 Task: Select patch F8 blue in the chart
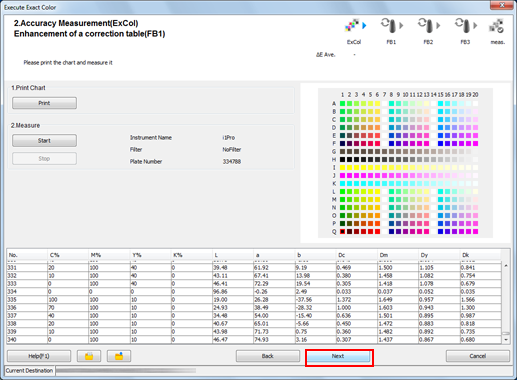(x=391, y=143)
